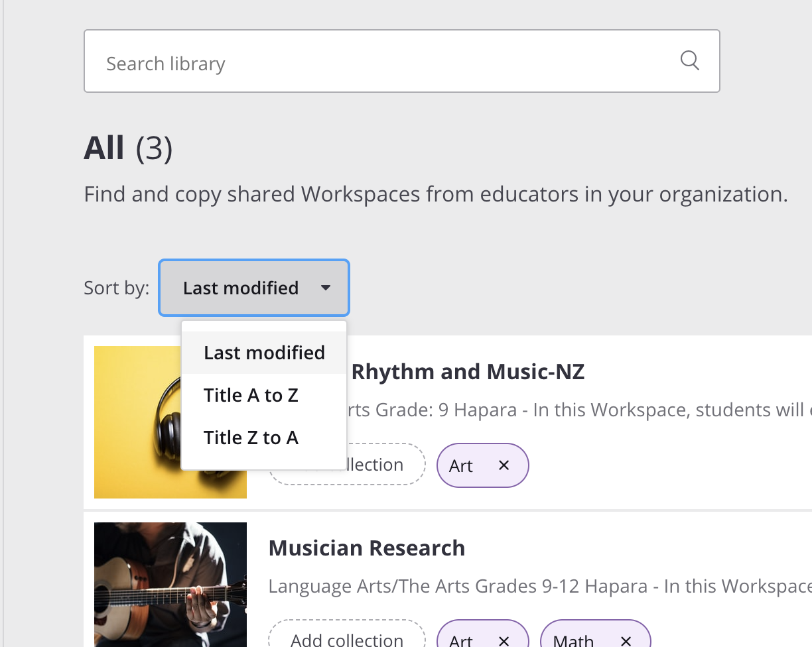Select Title Z to A sorting option
Image resolution: width=812 pixels, height=647 pixels.
point(251,438)
